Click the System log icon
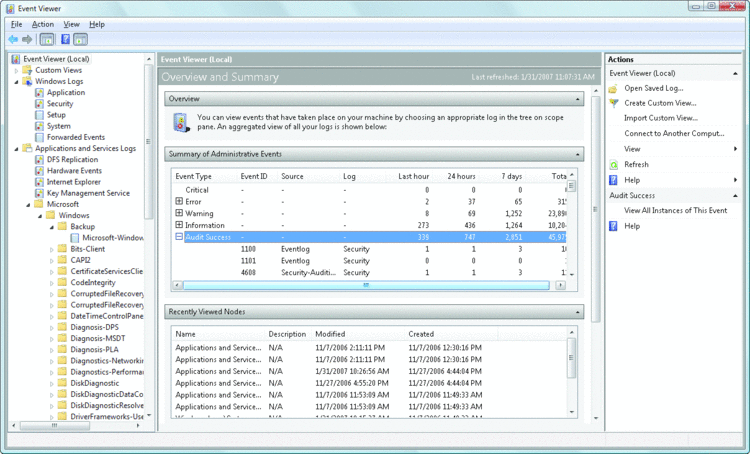The width and height of the screenshot is (750, 454). click(x=39, y=126)
